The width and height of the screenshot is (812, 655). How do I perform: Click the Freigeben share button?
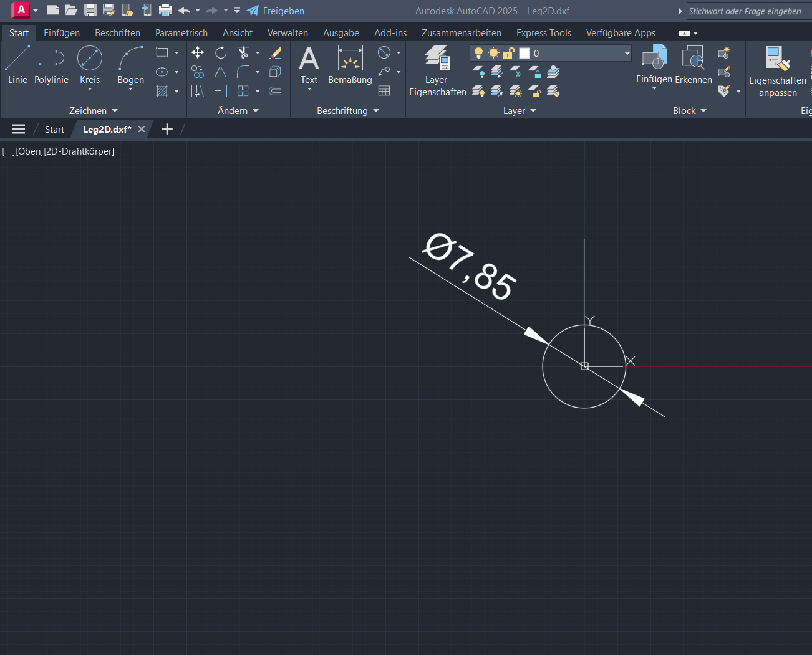(276, 11)
